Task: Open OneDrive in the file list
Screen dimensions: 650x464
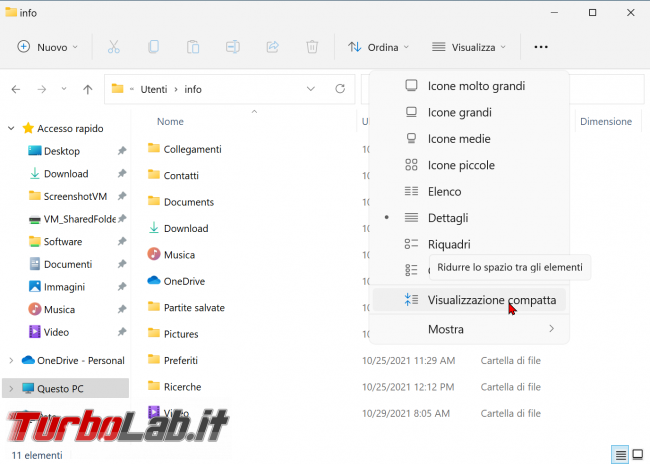Action: click(184, 281)
